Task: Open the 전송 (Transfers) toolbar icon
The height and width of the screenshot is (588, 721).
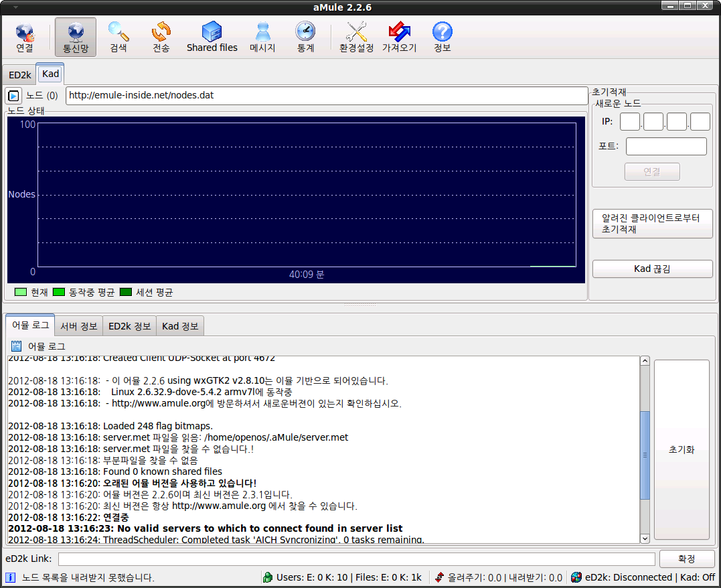Action: pyautogui.click(x=161, y=37)
